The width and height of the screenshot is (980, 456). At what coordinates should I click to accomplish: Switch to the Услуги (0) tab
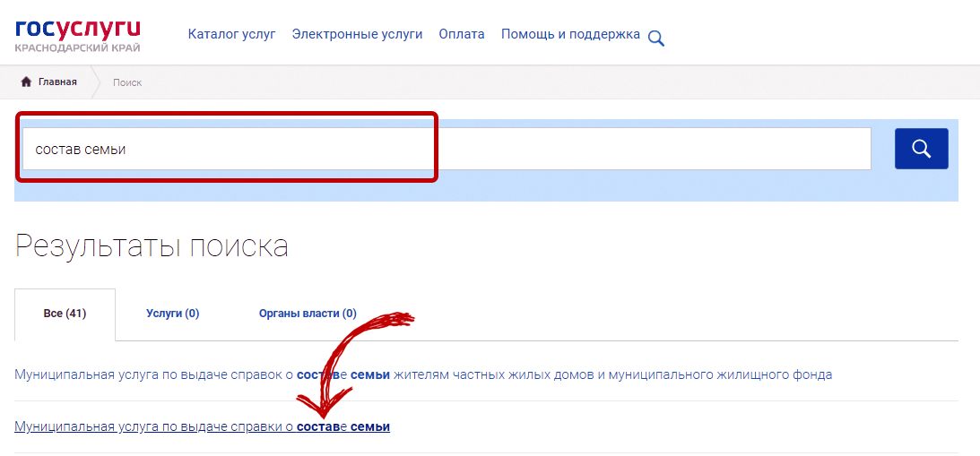[172, 314]
